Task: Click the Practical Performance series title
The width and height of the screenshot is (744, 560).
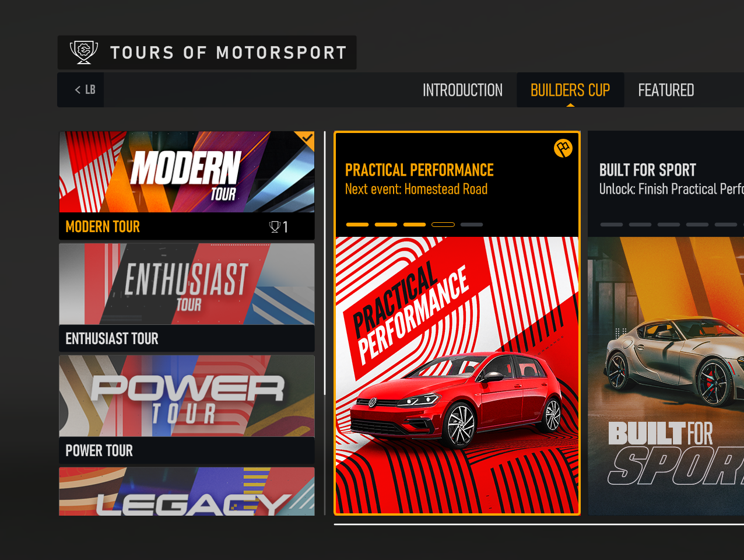Action: click(419, 170)
